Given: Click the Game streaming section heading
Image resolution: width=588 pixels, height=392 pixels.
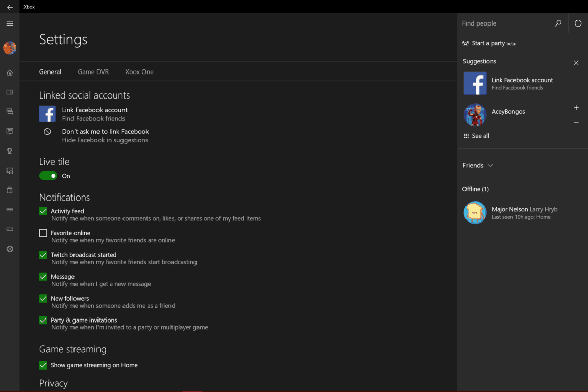Looking at the screenshot, I should (73, 349).
